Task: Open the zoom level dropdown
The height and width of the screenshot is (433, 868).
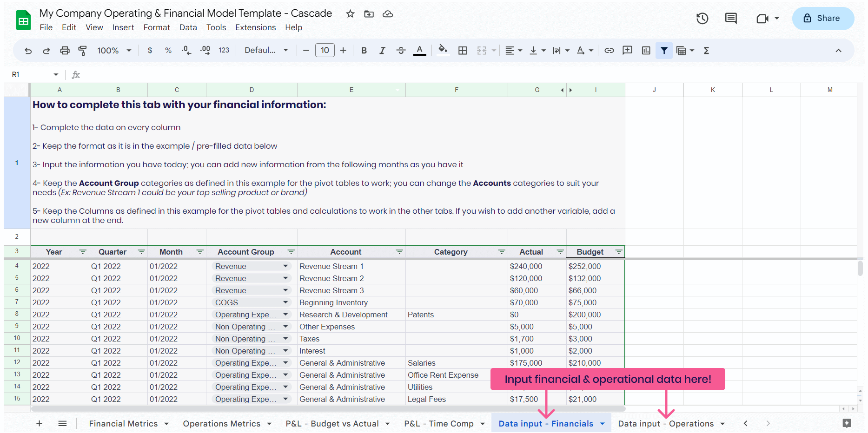Action: (x=113, y=50)
